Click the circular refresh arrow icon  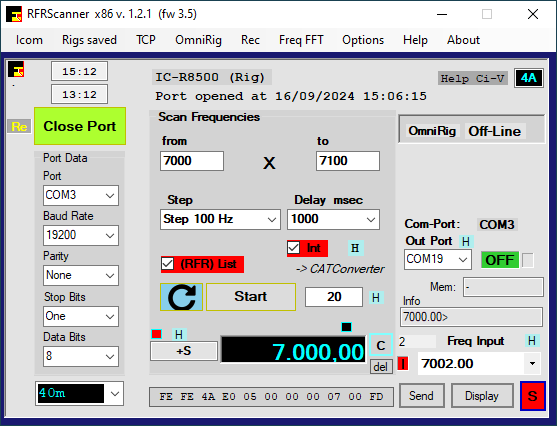pyautogui.click(x=182, y=297)
